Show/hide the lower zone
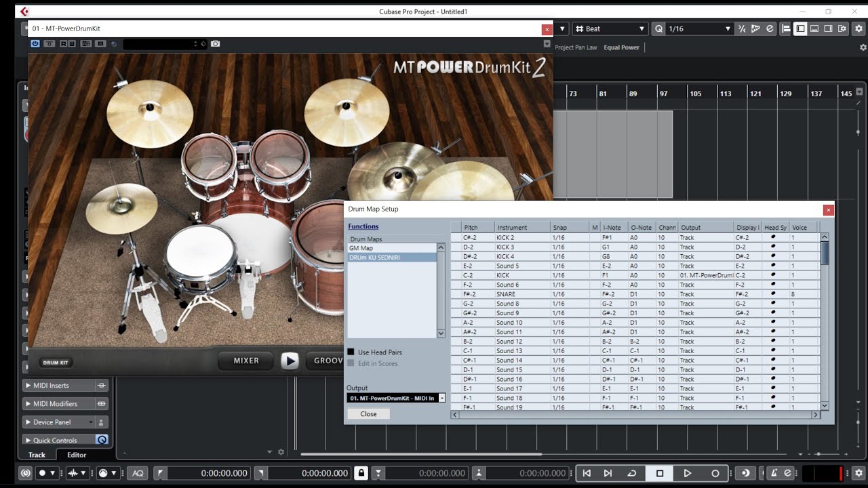This screenshot has width=868, height=488. click(x=814, y=28)
